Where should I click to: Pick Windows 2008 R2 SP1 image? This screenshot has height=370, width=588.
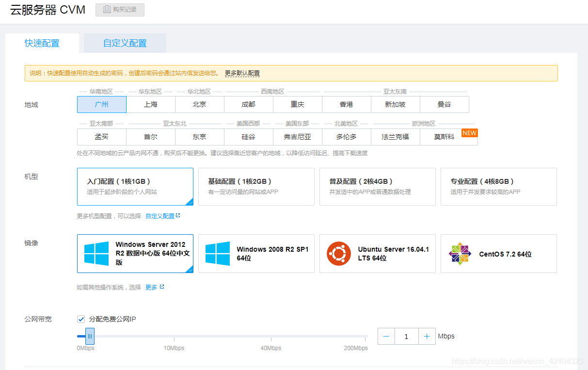click(x=256, y=254)
